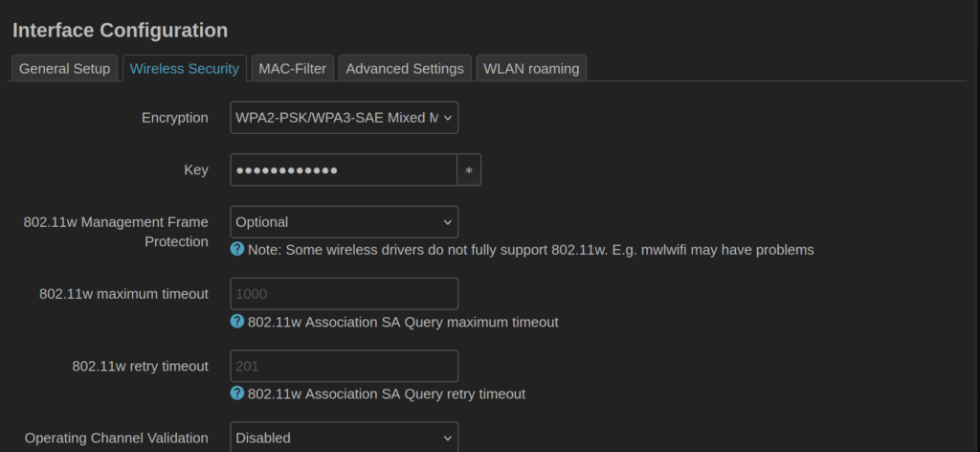Viewport: 980px width, 452px height.
Task: Click the Encryption field label
Action: pos(174,118)
